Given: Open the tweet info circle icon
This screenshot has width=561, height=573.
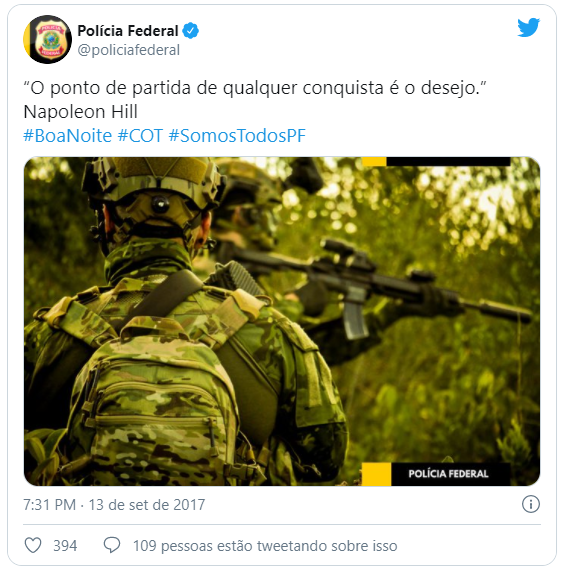Looking at the screenshot, I should pyautogui.click(x=530, y=504).
